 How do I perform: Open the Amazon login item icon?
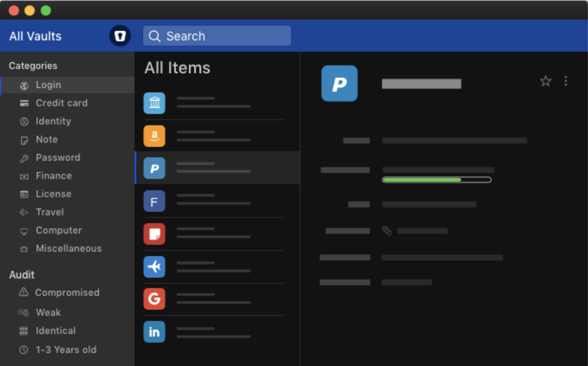(154, 136)
